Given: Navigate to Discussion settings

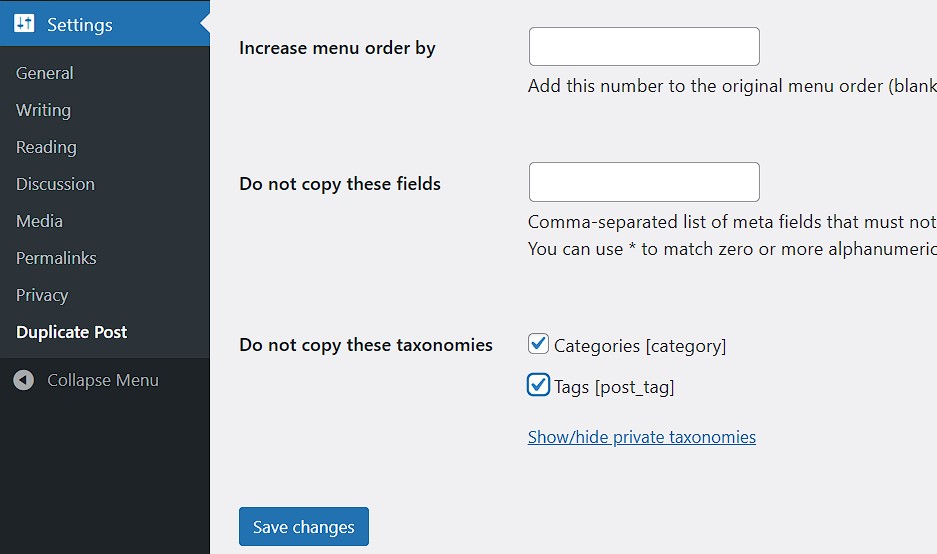Looking at the screenshot, I should click(55, 184).
